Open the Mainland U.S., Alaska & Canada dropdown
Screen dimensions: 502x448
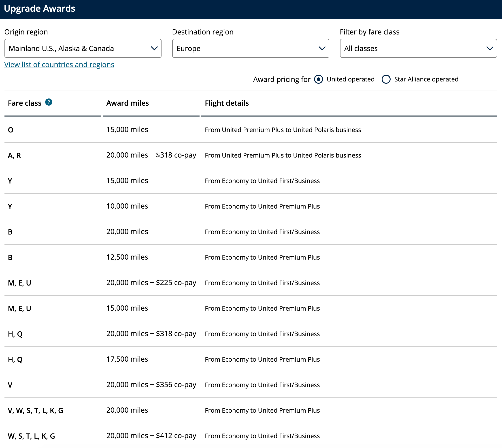pos(83,48)
